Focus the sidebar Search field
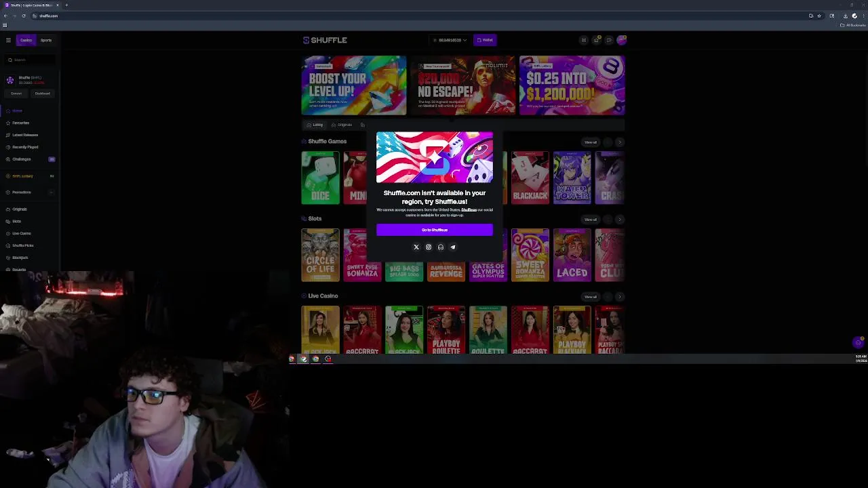 click(x=31, y=60)
